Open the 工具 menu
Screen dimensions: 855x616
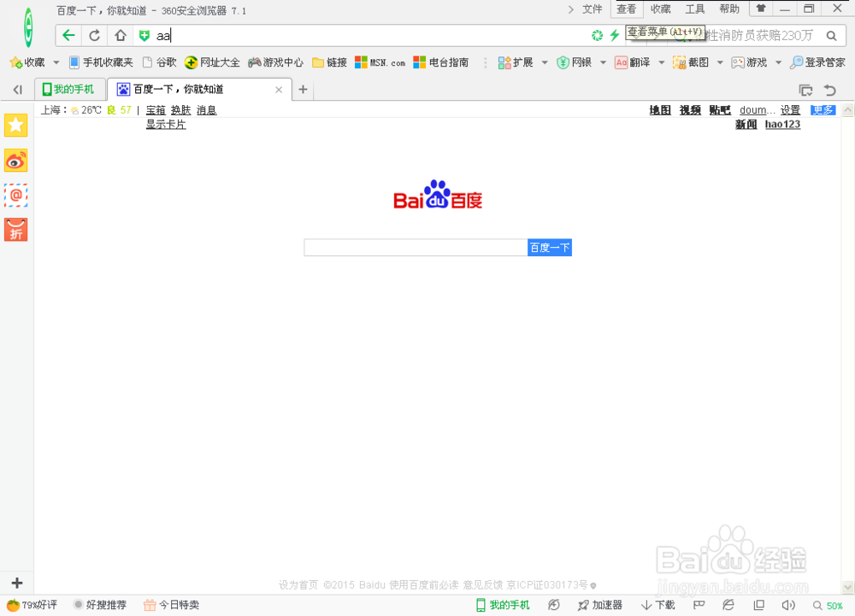point(695,9)
